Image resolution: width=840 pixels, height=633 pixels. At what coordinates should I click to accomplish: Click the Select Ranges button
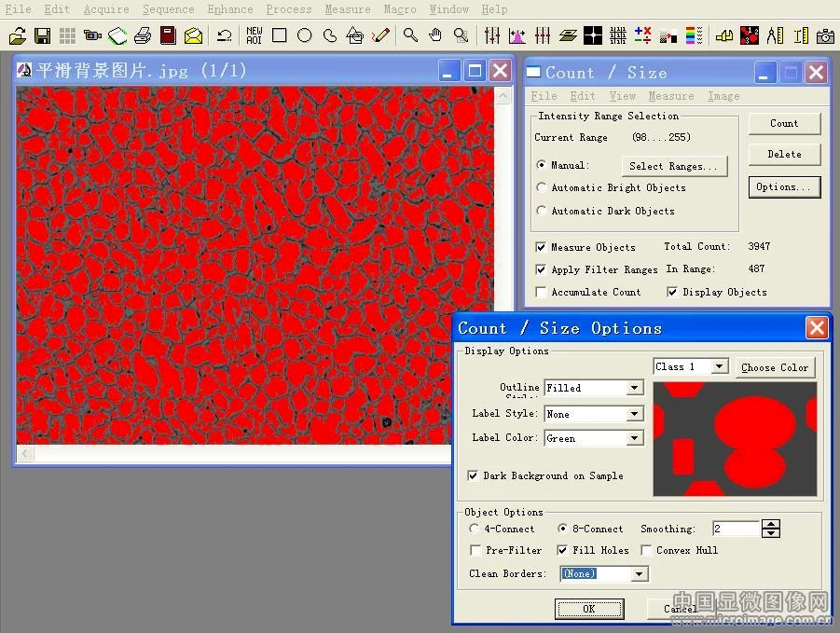click(x=674, y=166)
